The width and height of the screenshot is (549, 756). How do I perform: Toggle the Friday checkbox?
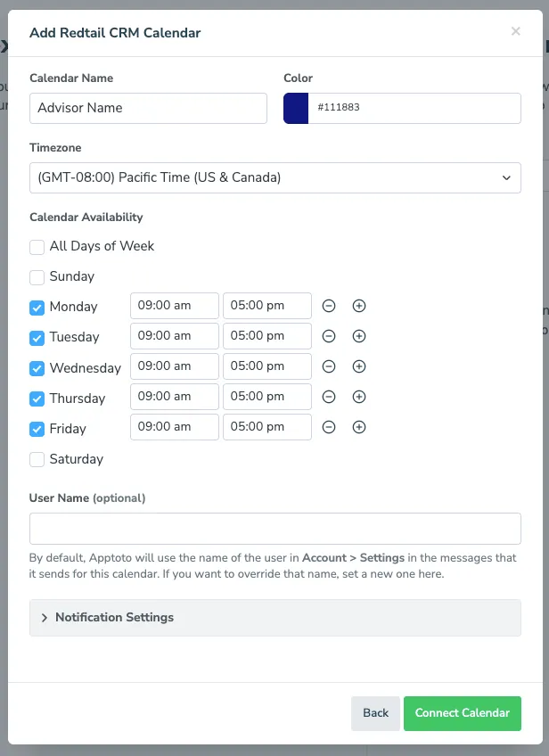[37, 430]
